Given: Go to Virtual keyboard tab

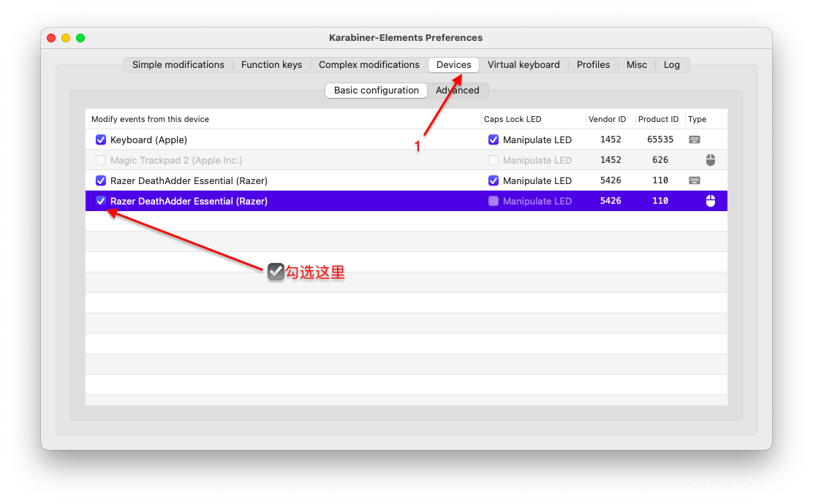Looking at the screenshot, I should (523, 65).
